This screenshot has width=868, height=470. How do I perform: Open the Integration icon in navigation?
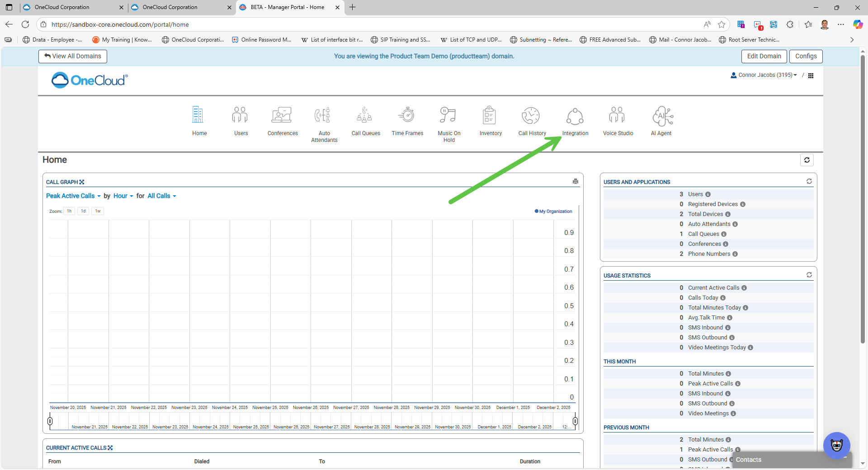[575, 116]
